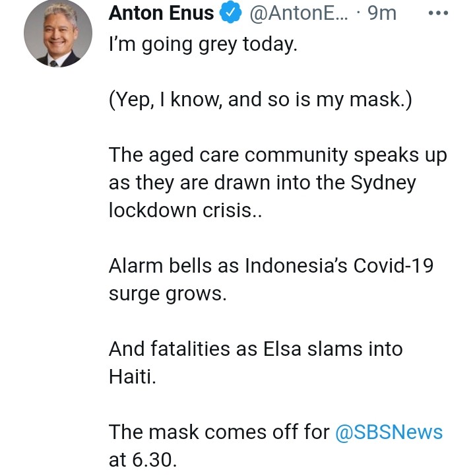475x476 pixels.
Task: Click the text "The mask comes off for"
Action: [x=219, y=432]
